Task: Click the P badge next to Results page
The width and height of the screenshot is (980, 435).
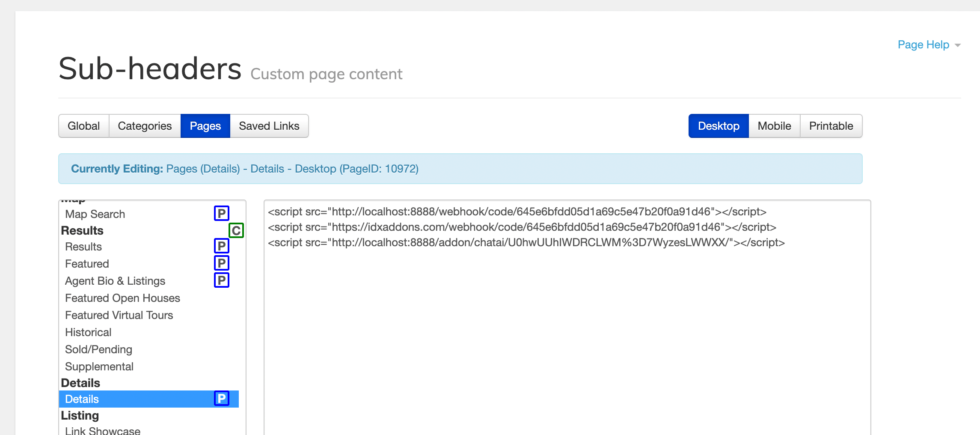Action: click(221, 246)
